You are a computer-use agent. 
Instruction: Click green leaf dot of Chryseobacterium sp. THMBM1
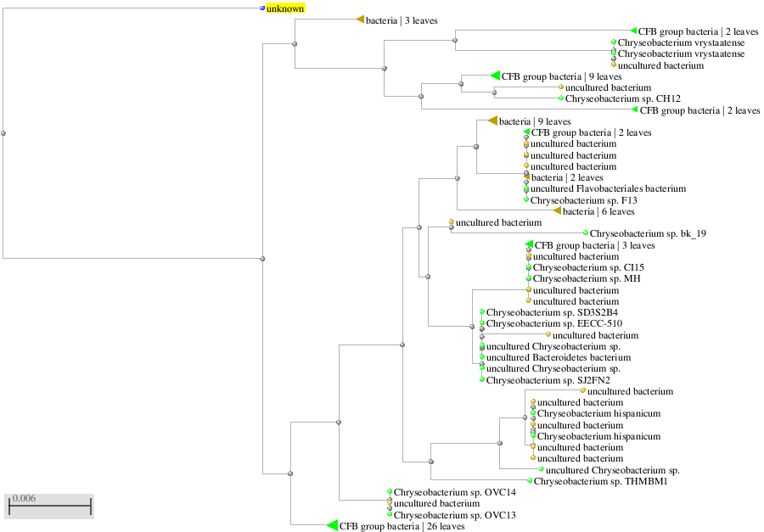[x=528, y=481]
